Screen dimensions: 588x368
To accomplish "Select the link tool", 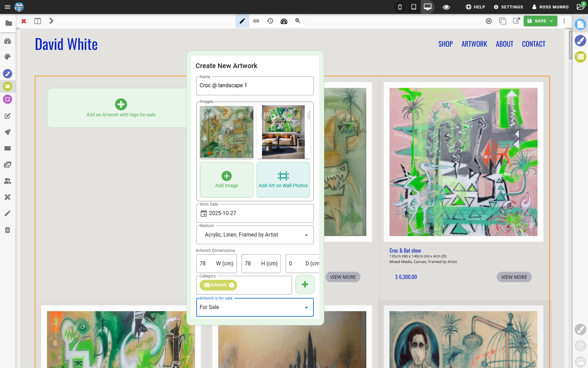I will tap(256, 21).
